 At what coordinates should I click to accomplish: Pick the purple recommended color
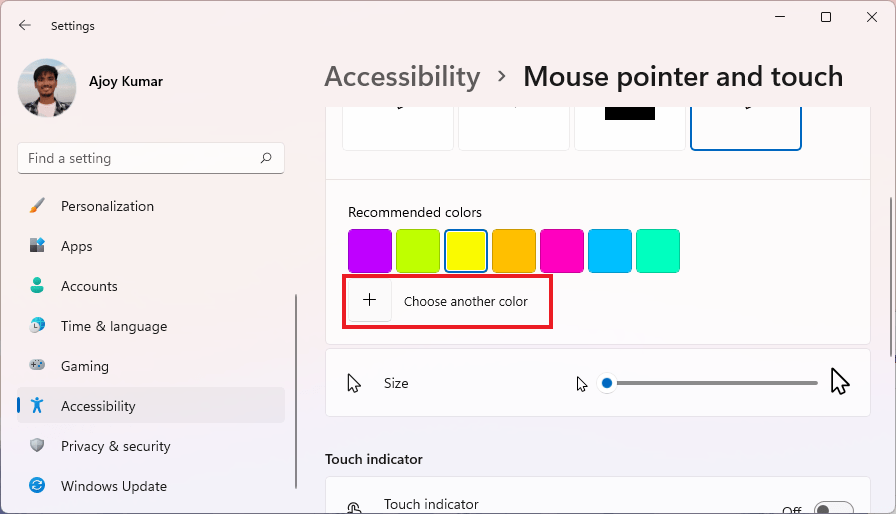370,251
